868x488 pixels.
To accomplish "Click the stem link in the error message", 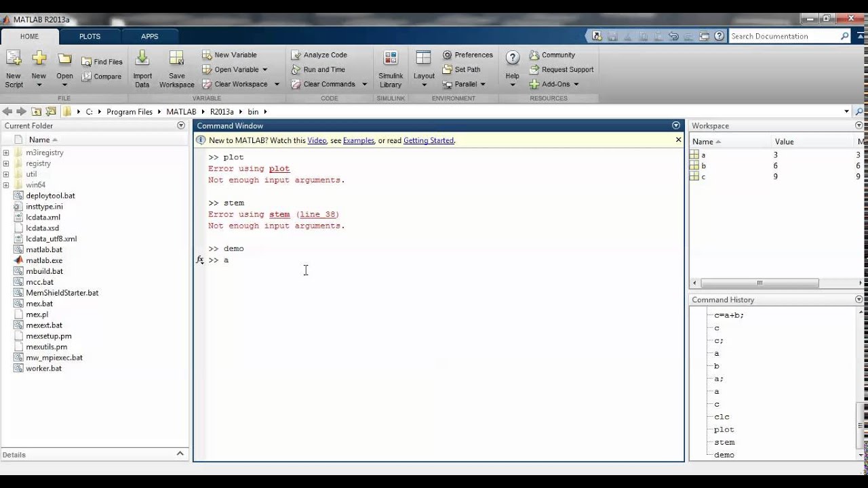I will coord(279,214).
